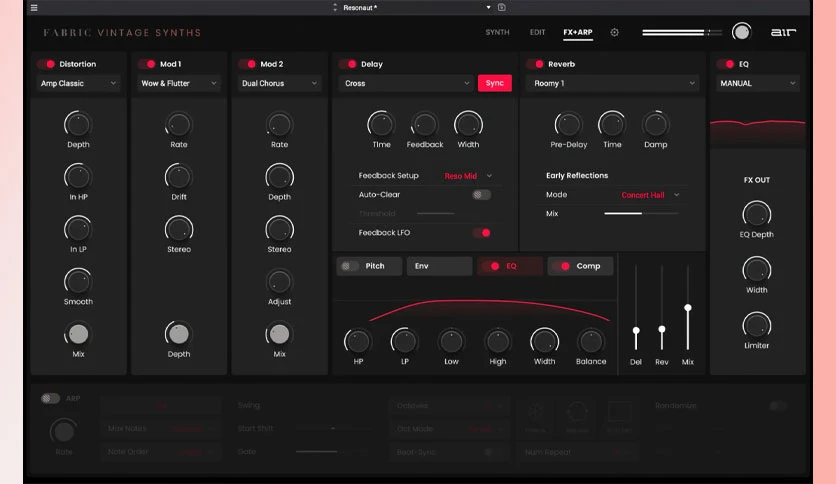Select the Comp section tab
This screenshot has height=484, width=836.
pos(580,266)
